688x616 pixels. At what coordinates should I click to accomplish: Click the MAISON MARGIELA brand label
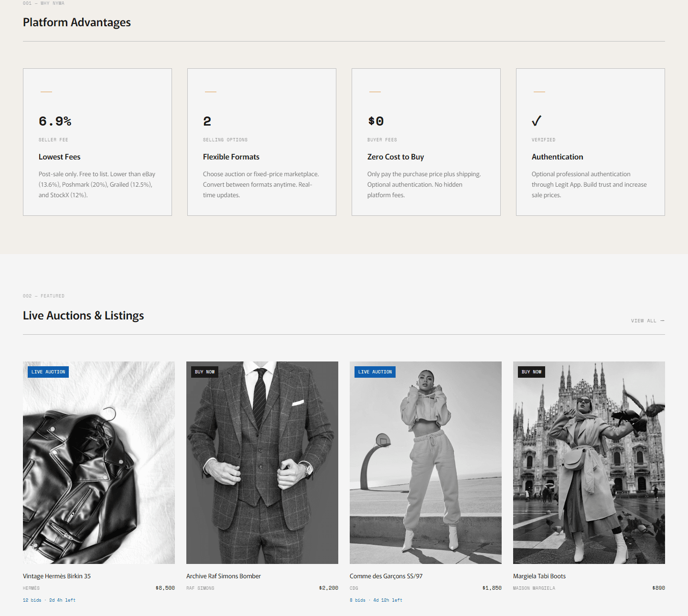click(x=534, y=588)
